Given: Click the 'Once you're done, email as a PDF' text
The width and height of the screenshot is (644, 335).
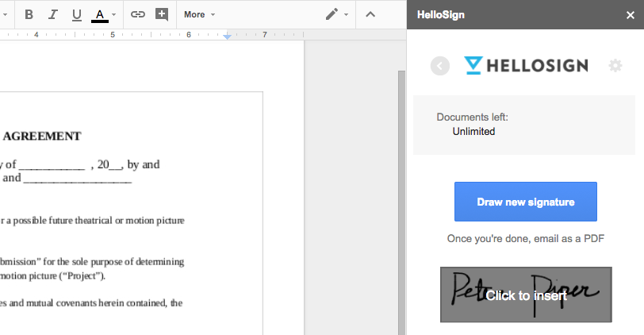Looking at the screenshot, I should point(526,239).
